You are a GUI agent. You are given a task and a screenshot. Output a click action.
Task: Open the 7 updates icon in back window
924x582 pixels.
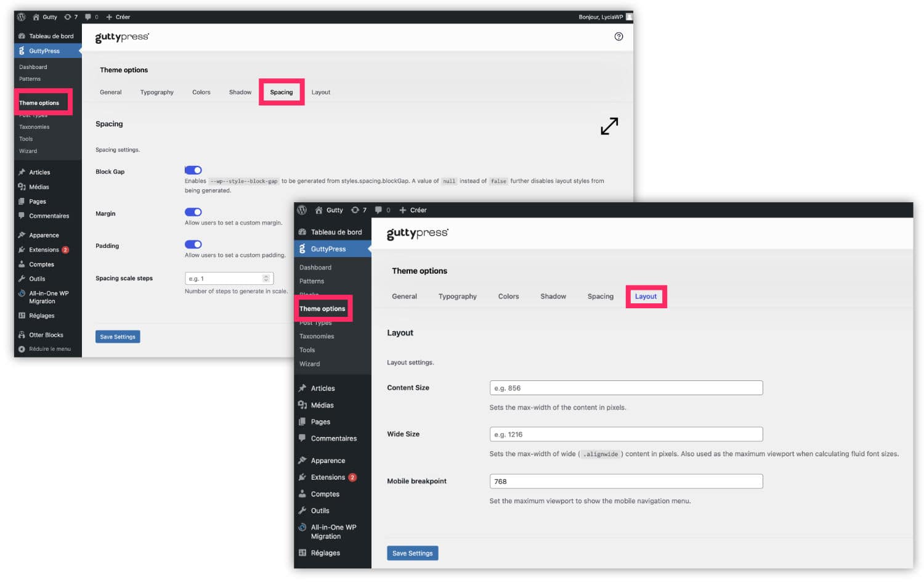pyautogui.click(x=71, y=17)
